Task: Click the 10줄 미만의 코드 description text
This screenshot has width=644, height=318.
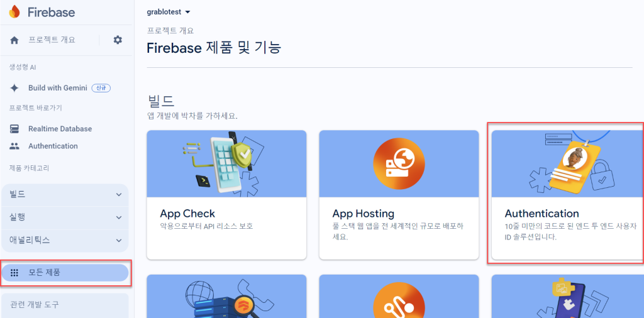Action: (x=570, y=231)
